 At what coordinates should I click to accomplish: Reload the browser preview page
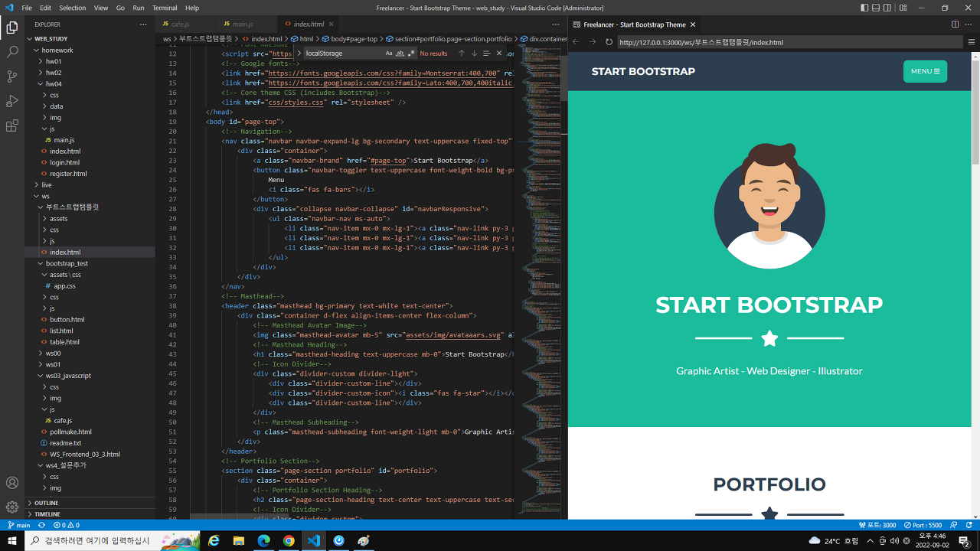click(x=609, y=42)
